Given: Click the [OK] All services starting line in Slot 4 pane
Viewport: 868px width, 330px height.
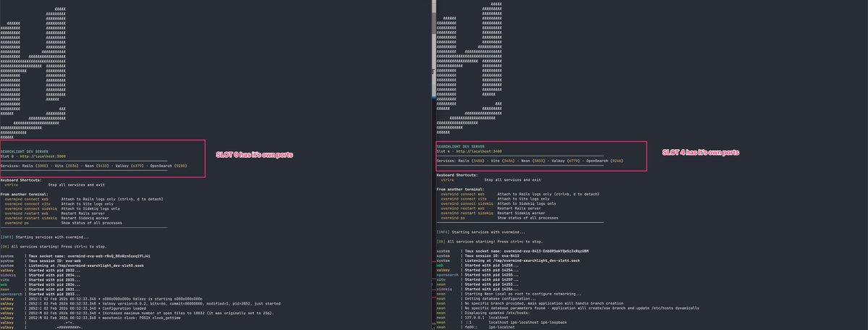Looking at the screenshot, I should tap(490, 241).
